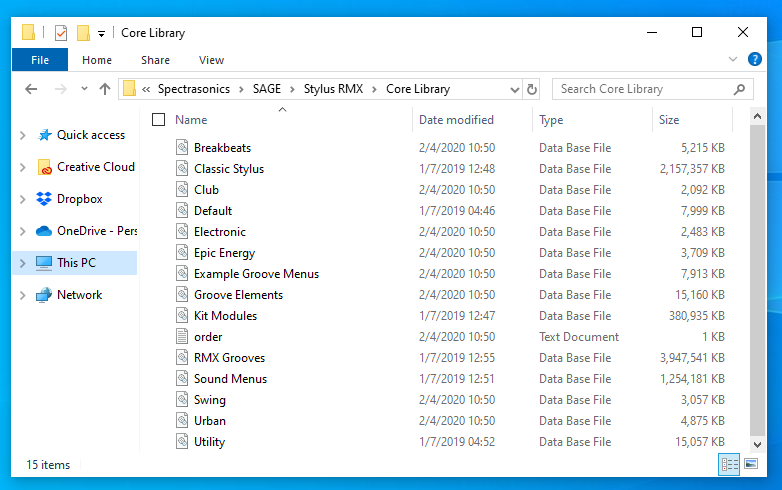Sort files by Date modified column
This screenshot has width=782, height=490.
tap(456, 120)
